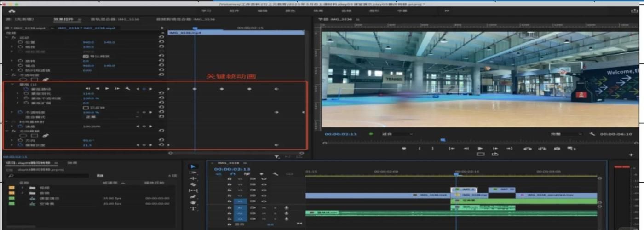The image size is (644, 230).
Task: Open the 颜色 workspace tab
Action: coord(290,11)
